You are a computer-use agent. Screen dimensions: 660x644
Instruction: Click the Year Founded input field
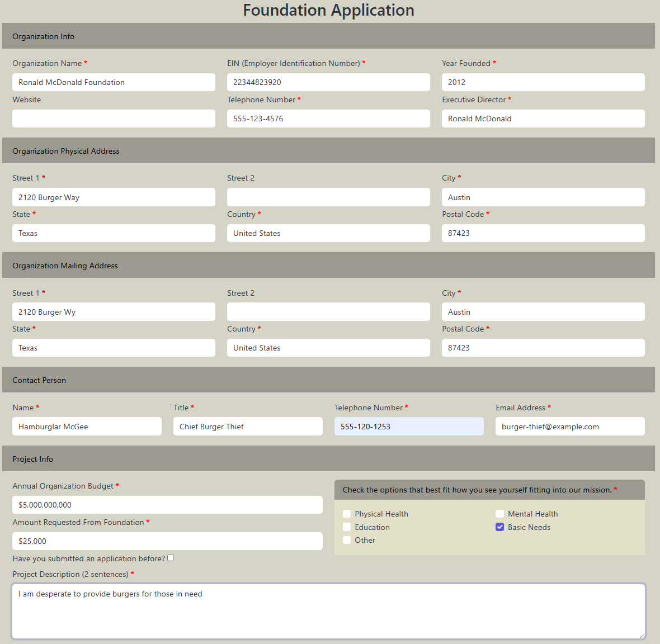tap(543, 82)
